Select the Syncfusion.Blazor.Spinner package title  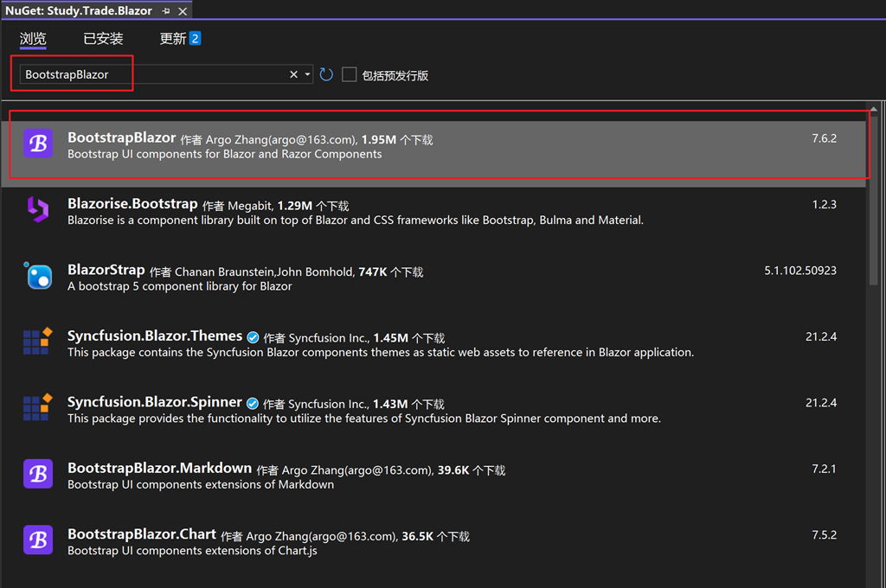click(x=155, y=402)
